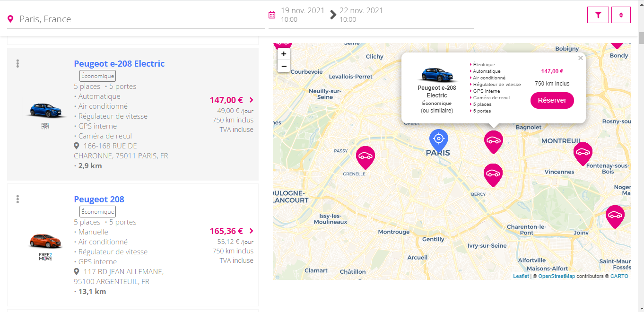Image resolution: width=644 pixels, height=312 pixels.
Task: Open the sort order button
Action: (x=621, y=15)
